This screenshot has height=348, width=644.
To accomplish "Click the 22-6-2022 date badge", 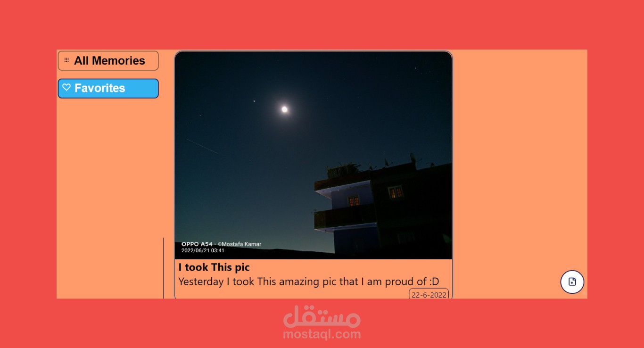I will tap(429, 295).
